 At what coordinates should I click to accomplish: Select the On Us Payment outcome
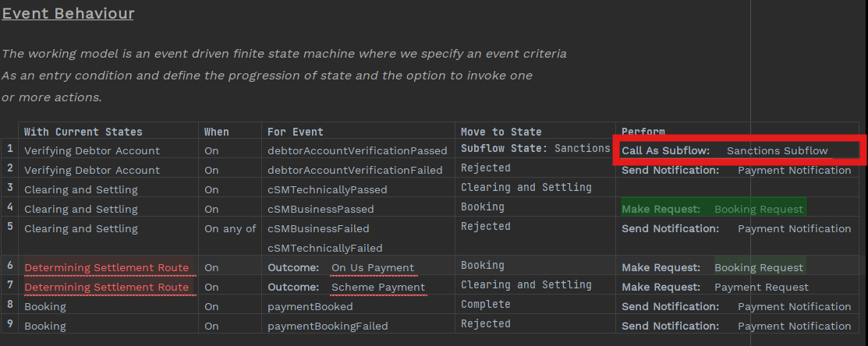[373, 267]
